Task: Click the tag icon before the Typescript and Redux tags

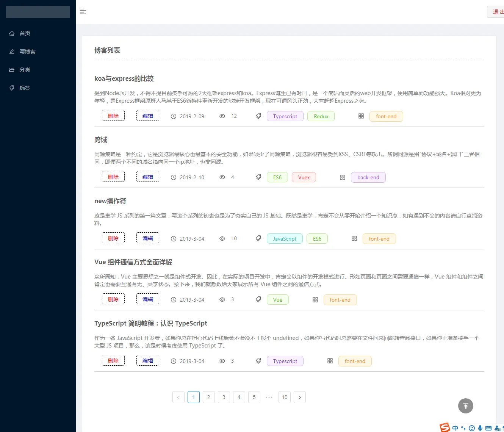Action: 258,116
